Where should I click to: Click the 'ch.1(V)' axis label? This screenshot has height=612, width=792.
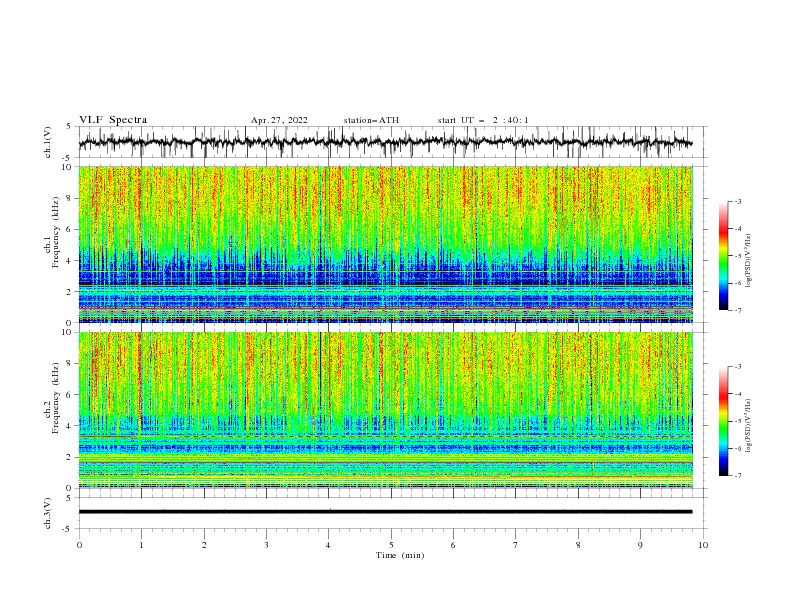point(48,142)
